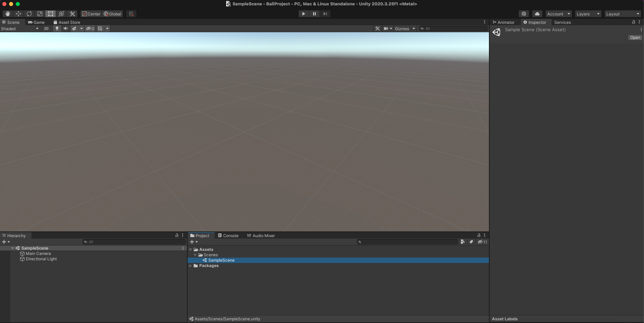Open the Hierarchy create (+) menu
Viewport: 644px width, 323px height.
(6, 242)
